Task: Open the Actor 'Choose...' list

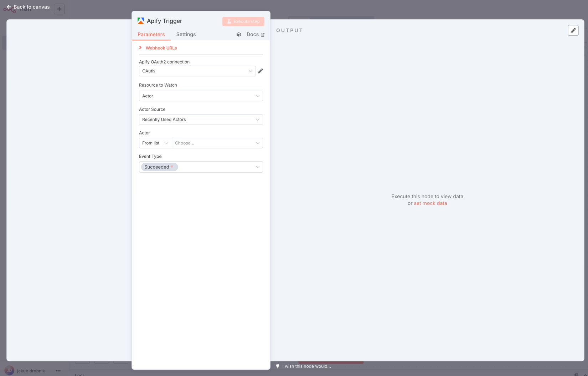Action: click(217, 143)
